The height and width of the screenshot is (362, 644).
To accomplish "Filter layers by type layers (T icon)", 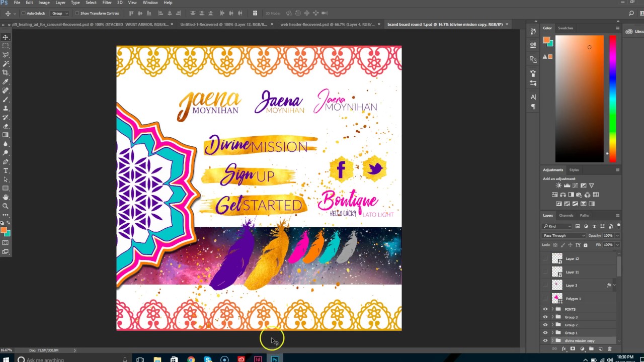I will pyautogui.click(x=594, y=226).
